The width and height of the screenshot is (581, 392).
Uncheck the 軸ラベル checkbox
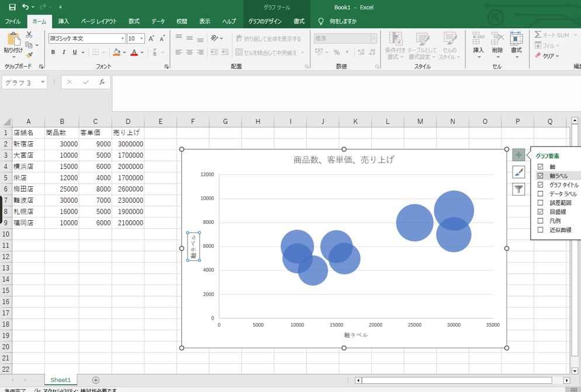(540, 176)
